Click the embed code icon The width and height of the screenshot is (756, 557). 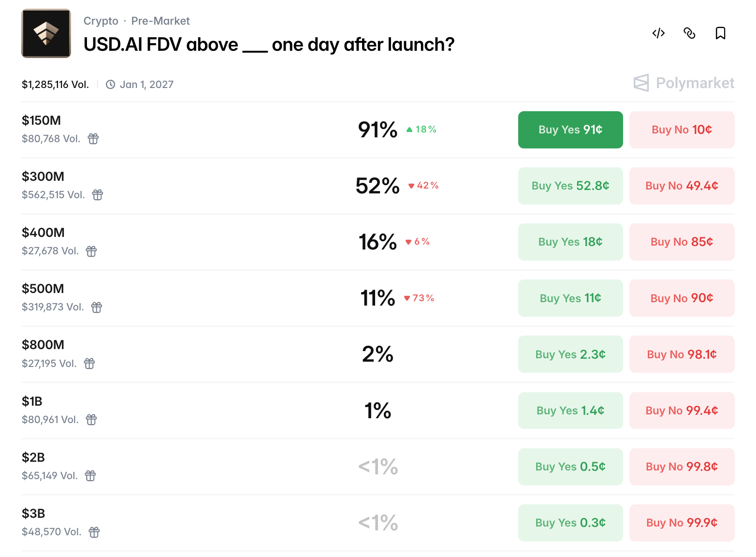coord(658,33)
